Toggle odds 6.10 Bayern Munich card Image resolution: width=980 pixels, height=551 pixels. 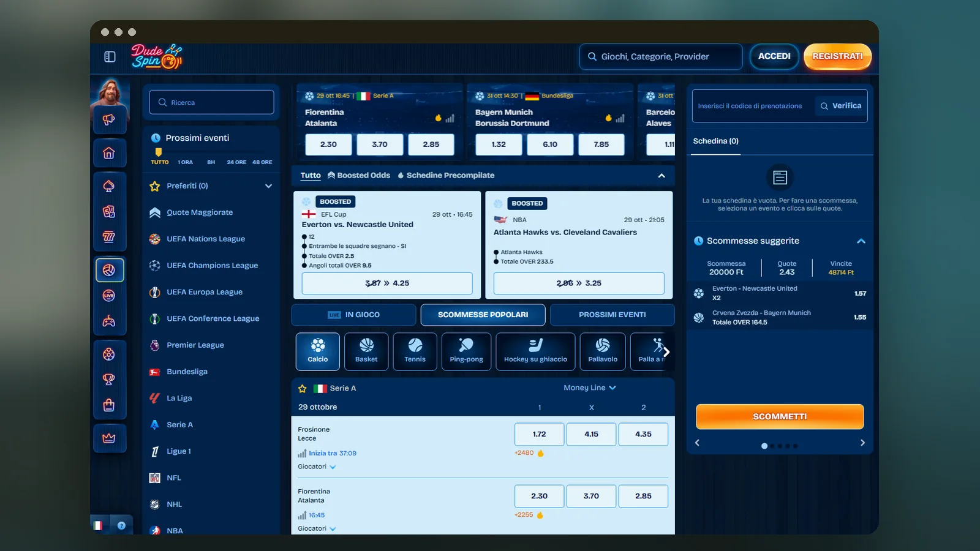tap(550, 144)
